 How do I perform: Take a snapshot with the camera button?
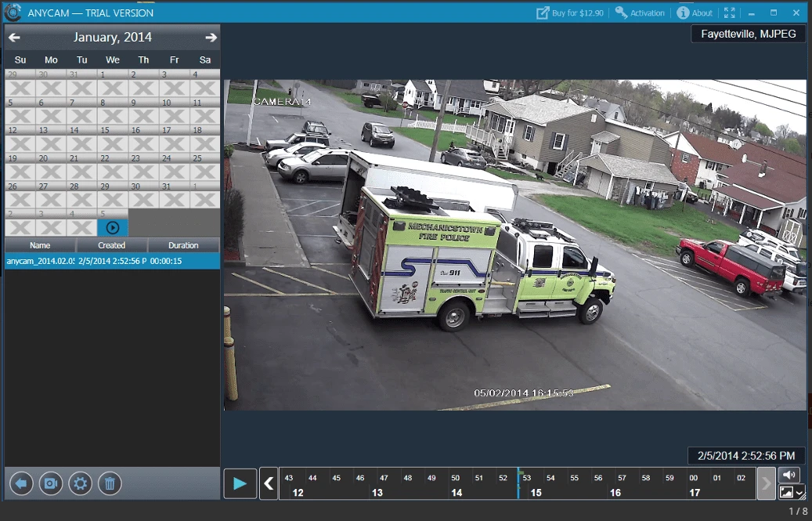pos(51,483)
